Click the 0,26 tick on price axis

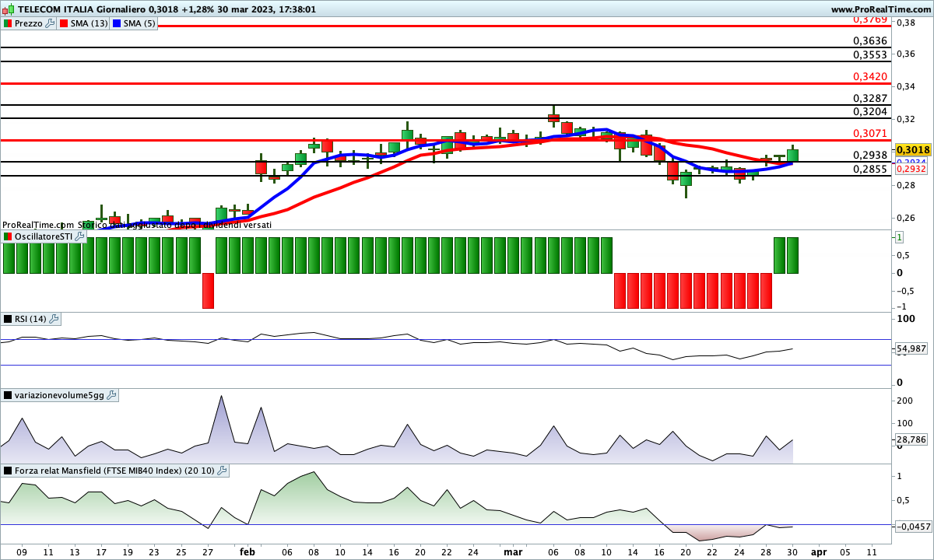tap(905, 218)
